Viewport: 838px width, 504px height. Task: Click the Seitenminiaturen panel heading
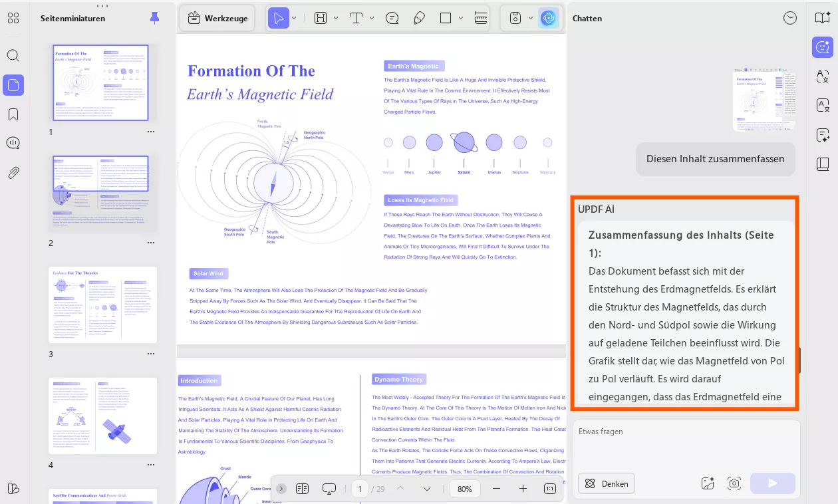point(72,19)
